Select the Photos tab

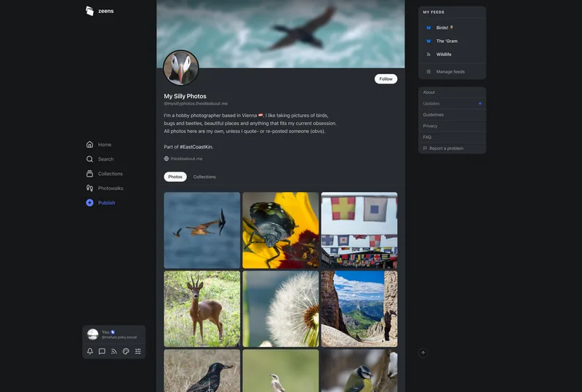click(x=175, y=177)
